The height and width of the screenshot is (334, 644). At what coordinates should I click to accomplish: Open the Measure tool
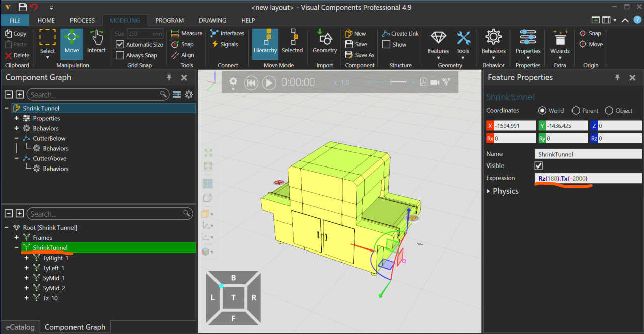(x=186, y=33)
